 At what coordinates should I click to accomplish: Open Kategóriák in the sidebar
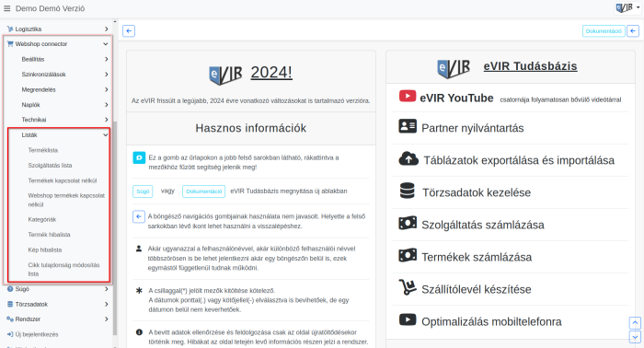(x=42, y=219)
